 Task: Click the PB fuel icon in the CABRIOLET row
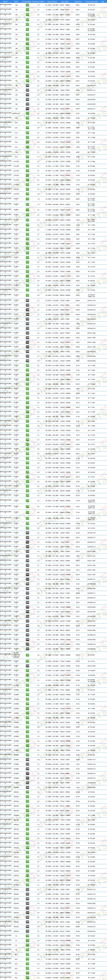tap(27, 113)
